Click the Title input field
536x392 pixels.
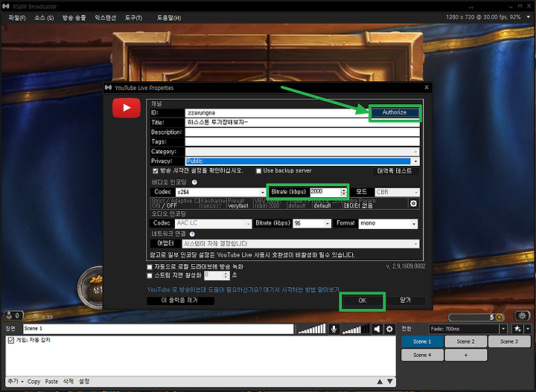point(302,123)
